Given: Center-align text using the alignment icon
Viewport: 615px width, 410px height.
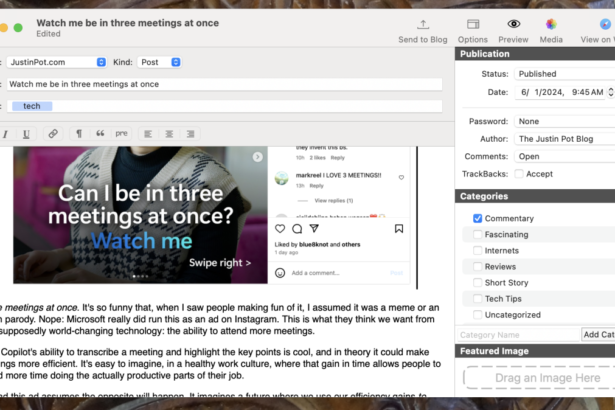Looking at the screenshot, I should pos(170,134).
